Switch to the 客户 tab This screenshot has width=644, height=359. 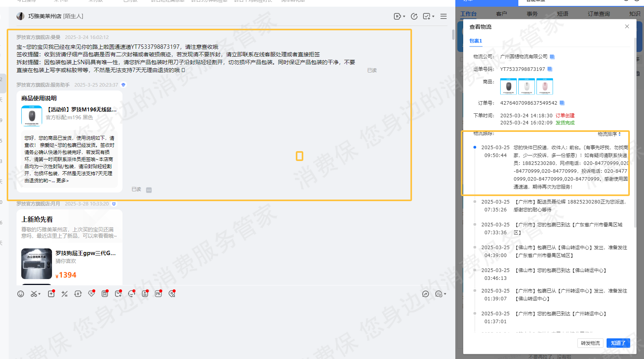click(501, 14)
